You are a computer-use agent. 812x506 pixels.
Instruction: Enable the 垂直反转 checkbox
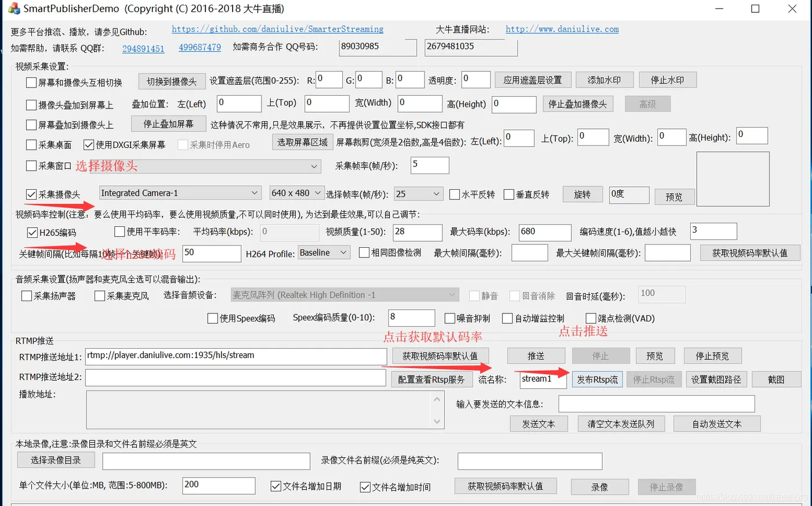509,194
